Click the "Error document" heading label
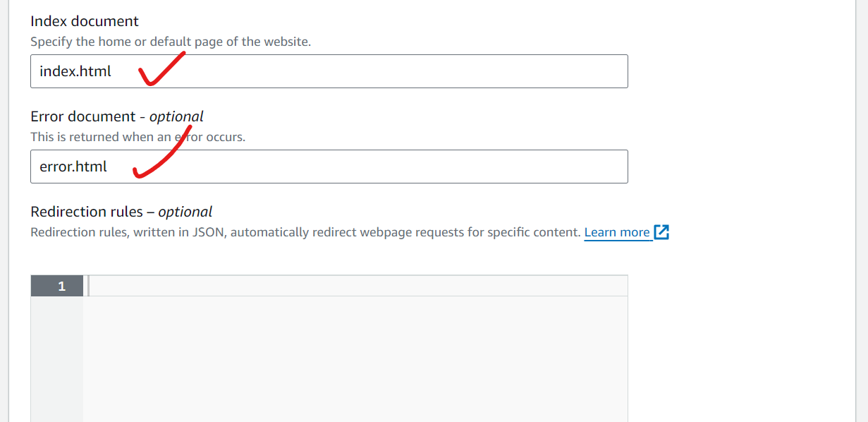Viewport: 868px width, 422px height. [82, 116]
